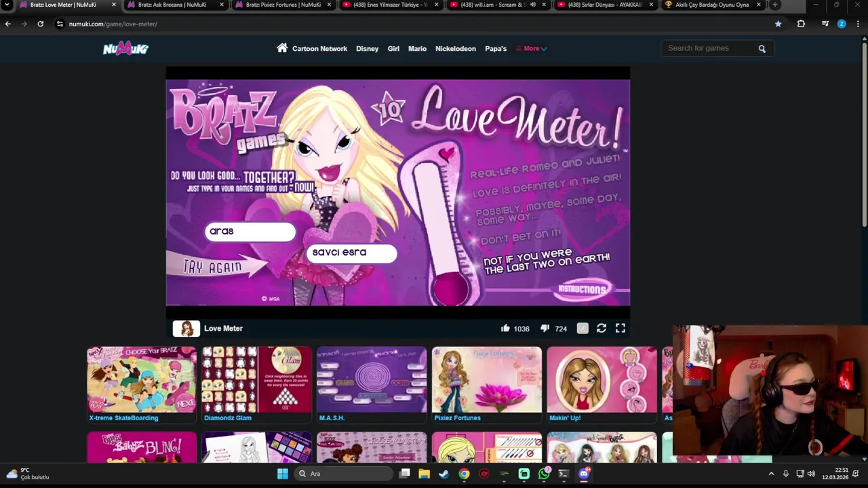Switch to Sırlar Dünyası tab
Screen dimensions: 868x488
coord(605,5)
